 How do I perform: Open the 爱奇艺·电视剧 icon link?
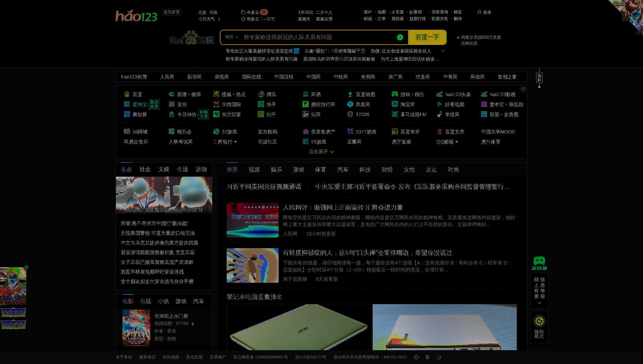[484, 104]
